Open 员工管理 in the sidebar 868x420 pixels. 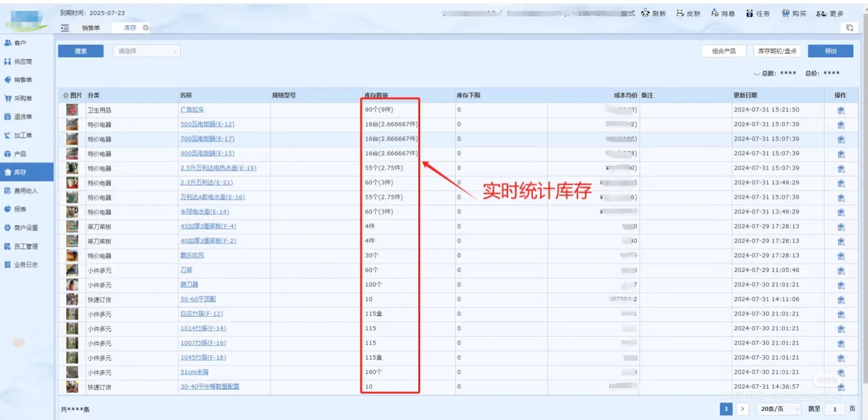27,246
